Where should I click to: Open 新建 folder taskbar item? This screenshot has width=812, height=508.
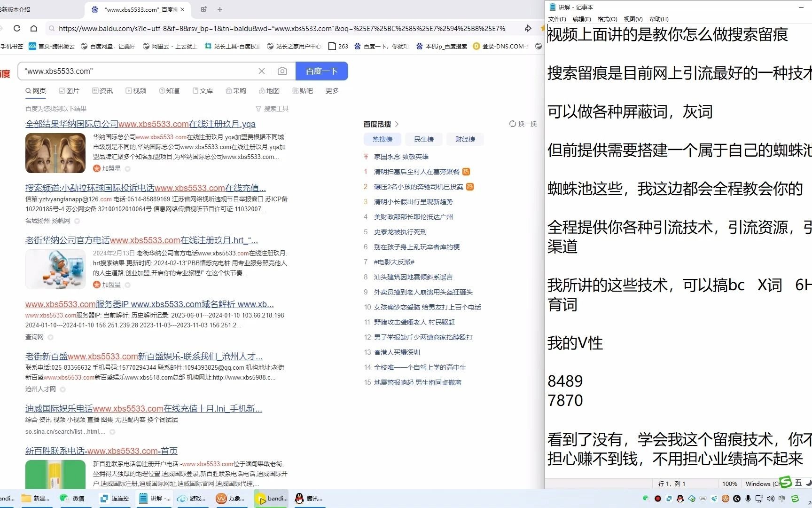point(35,499)
